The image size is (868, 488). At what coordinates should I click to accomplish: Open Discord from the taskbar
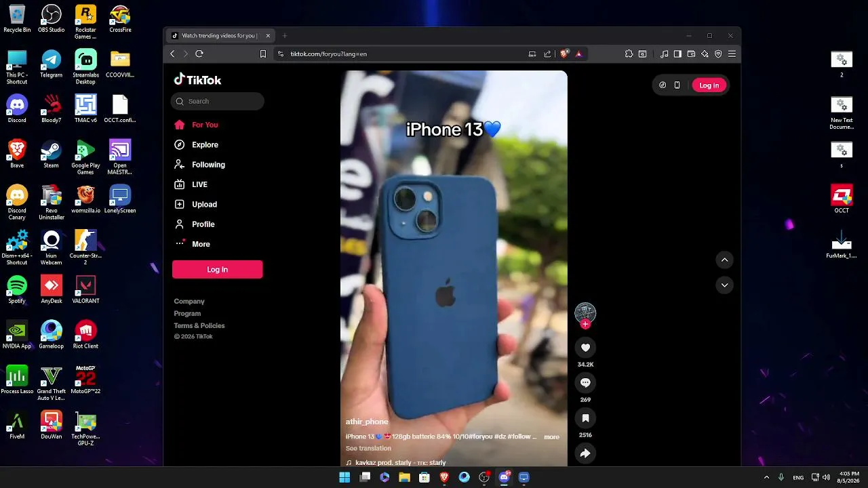tap(504, 477)
